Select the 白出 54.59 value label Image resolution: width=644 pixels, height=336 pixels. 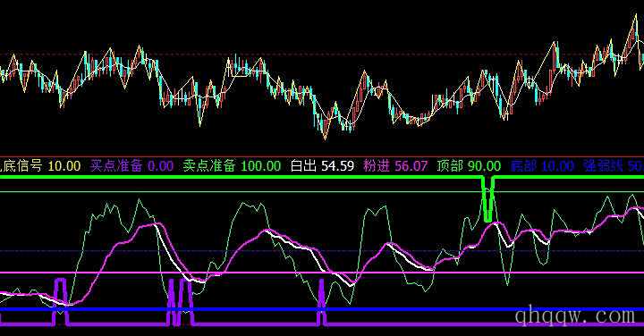click(x=322, y=165)
